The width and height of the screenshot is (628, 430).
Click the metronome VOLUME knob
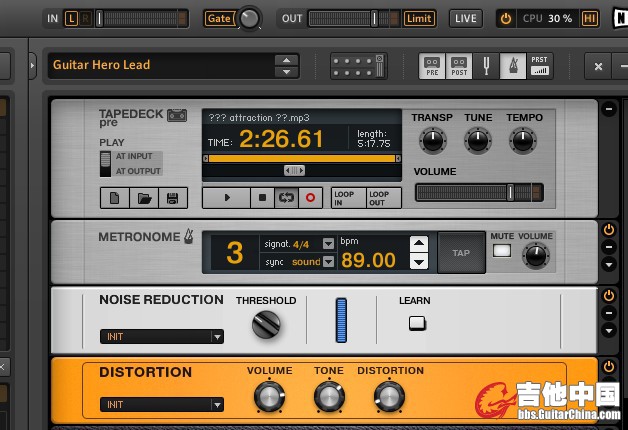tap(536, 256)
